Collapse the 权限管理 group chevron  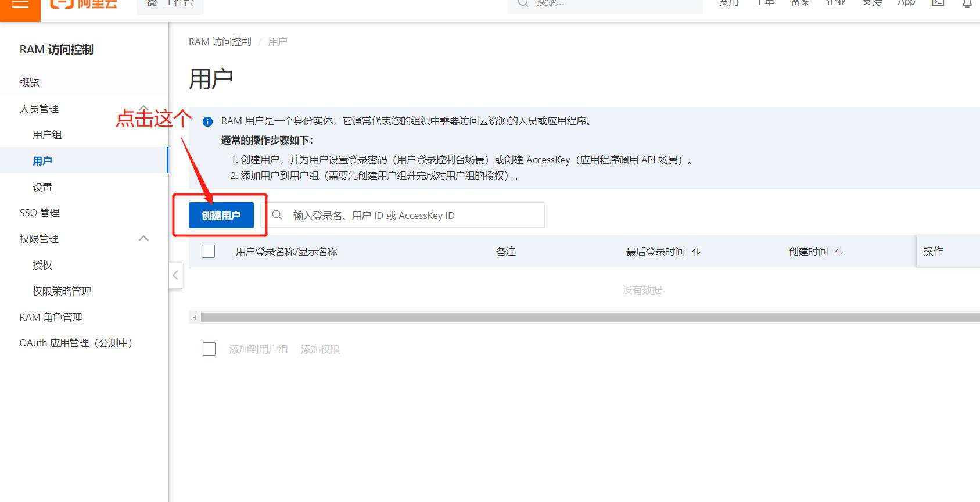pos(143,238)
